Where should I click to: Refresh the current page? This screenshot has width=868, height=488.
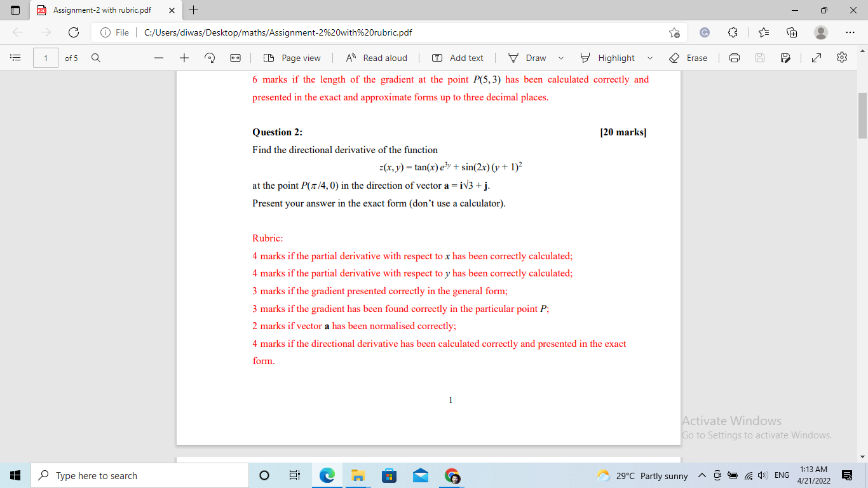coord(74,32)
